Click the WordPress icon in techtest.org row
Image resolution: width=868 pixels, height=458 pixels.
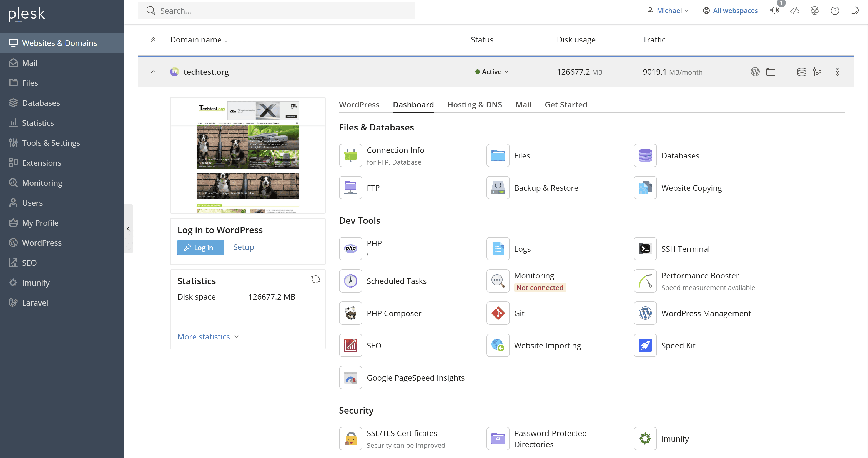pos(755,72)
